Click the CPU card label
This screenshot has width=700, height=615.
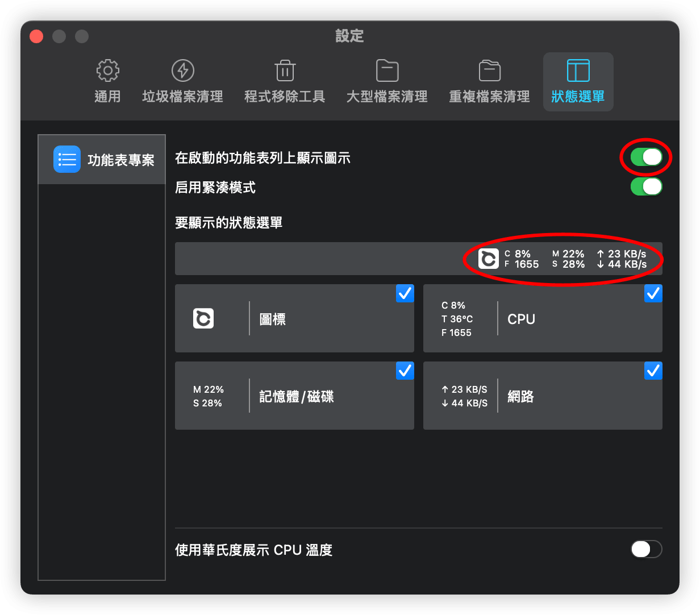pyautogui.click(x=521, y=319)
